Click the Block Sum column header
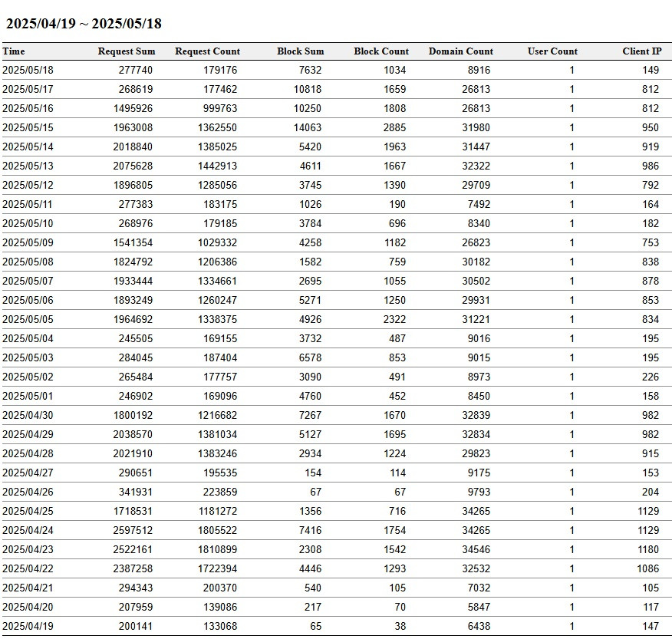Screen dimensions: 672x639 pos(300,51)
